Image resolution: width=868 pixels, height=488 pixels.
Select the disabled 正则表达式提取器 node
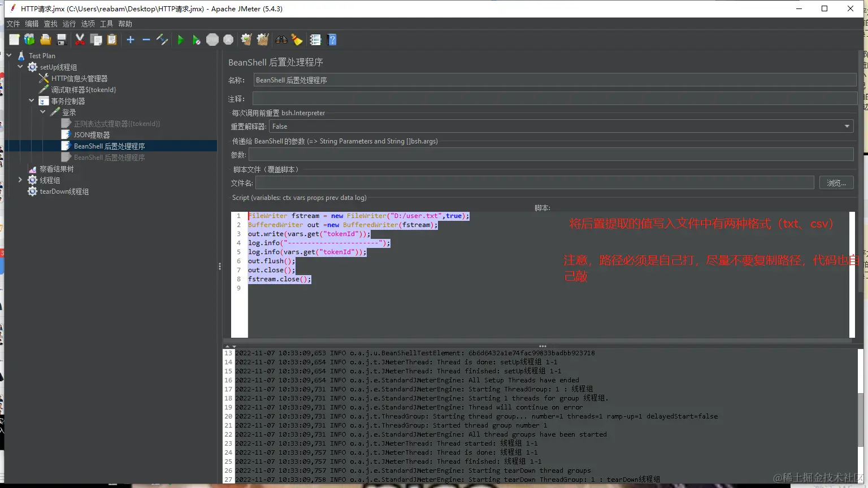(x=117, y=124)
